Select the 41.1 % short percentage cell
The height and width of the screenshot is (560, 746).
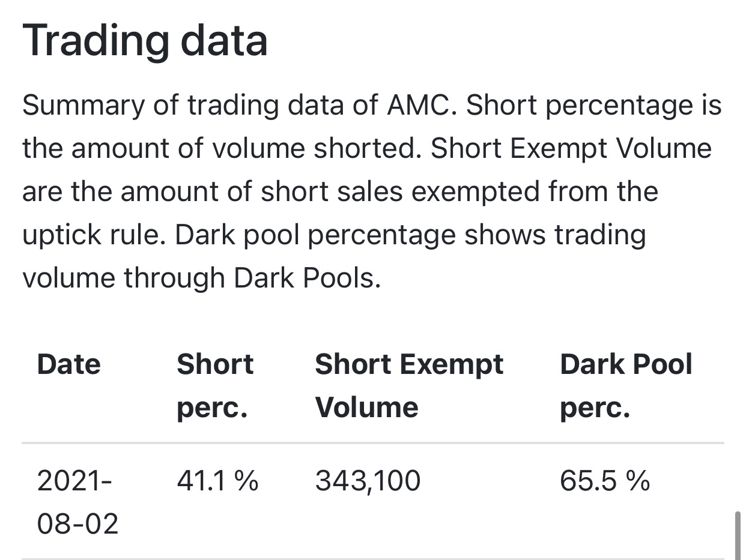[217, 481]
